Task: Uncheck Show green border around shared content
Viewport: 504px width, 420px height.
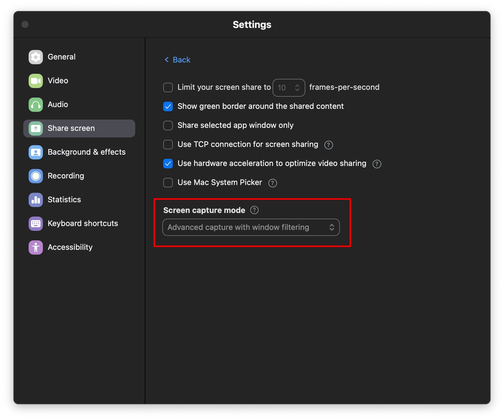Action: click(x=168, y=107)
